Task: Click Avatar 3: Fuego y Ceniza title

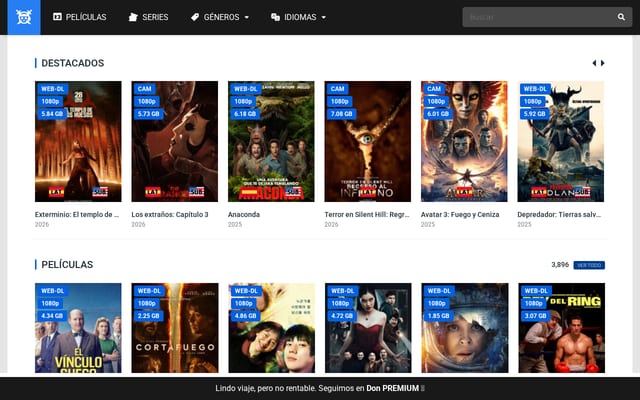Action: (460, 214)
